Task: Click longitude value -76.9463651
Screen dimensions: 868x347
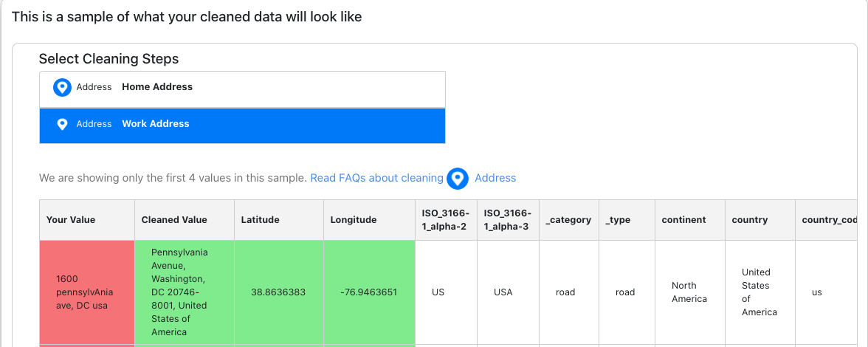Action: (369, 292)
